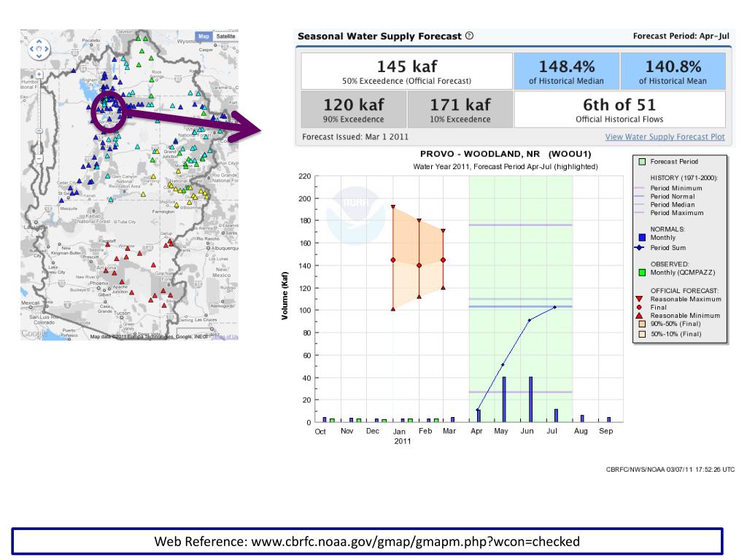Click the Period Sum diamond legend marker
Screen dimensions: 747x560
click(x=642, y=247)
